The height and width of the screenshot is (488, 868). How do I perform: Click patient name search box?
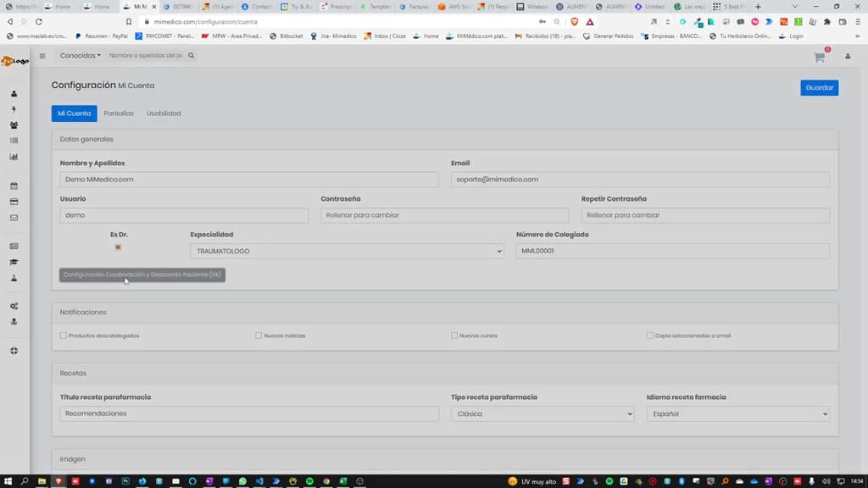[x=146, y=56]
